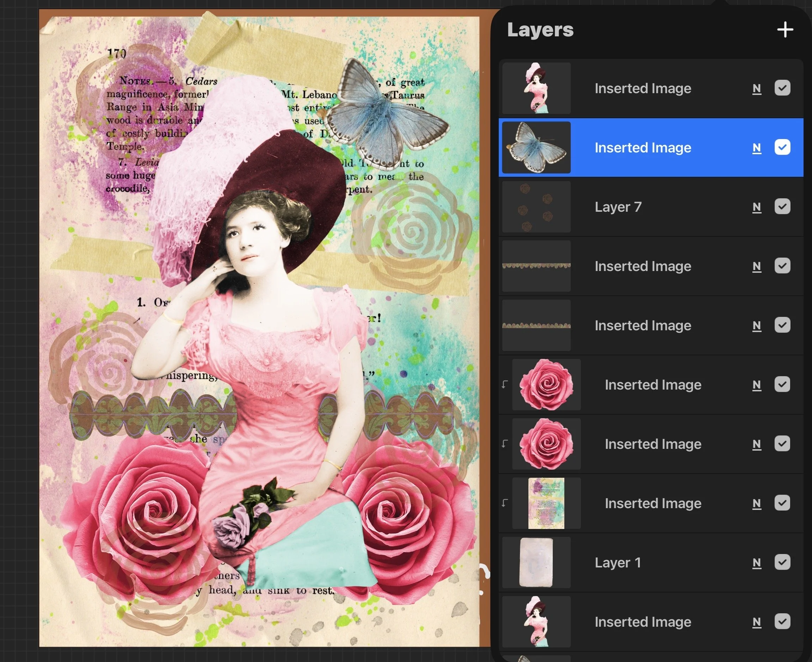Click clipping mask arrow beside book page layer
This screenshot has height=662, width=812.
point(505,503)
